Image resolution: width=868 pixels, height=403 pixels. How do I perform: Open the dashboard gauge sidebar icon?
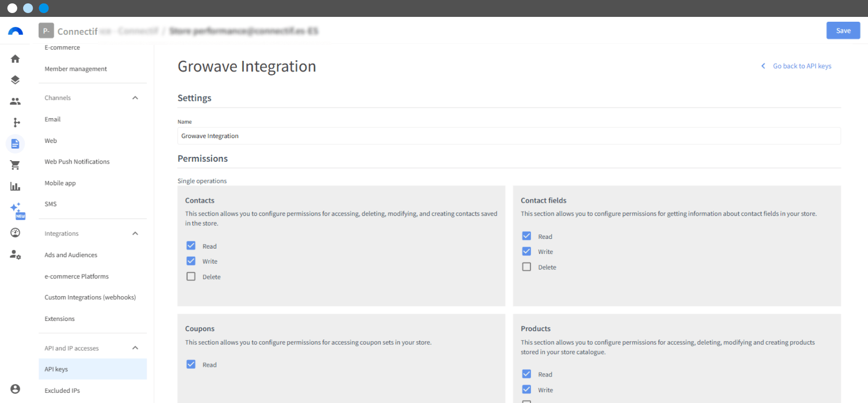coord(15,233)
